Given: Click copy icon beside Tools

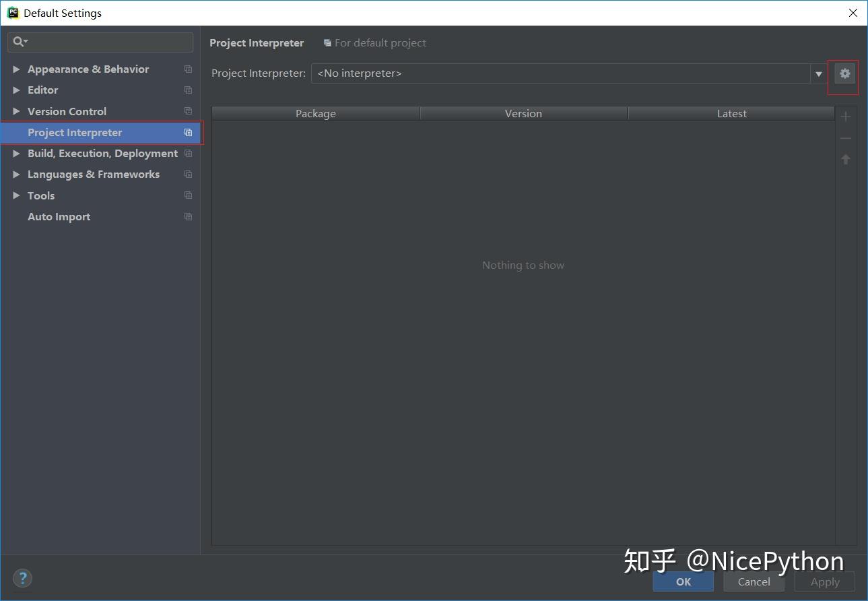Looking at the screenshot, I should [188, 195].
